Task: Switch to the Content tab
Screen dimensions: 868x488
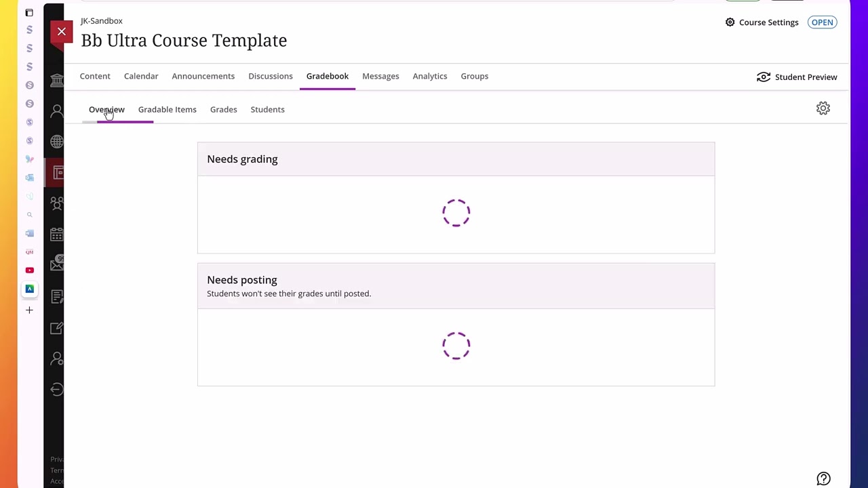Action: click(95, 76)
